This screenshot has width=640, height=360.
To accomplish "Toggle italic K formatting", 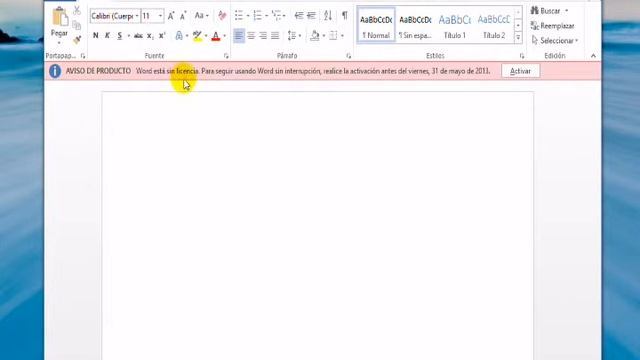I will (107, 36).
